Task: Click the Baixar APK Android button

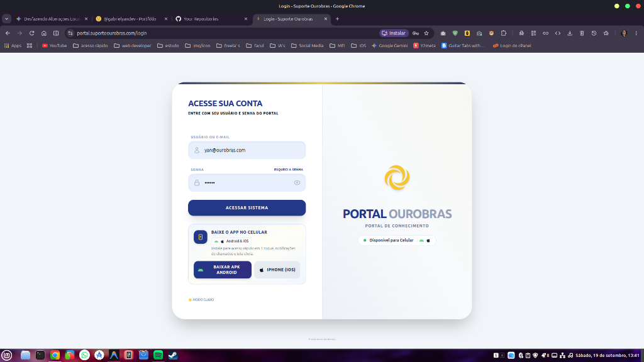Action: tap(223, 270)
